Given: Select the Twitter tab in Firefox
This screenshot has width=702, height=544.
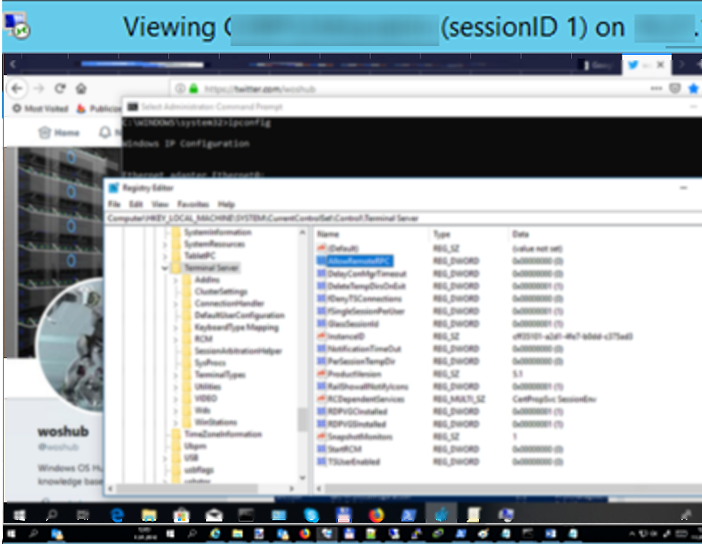Looking at the screenshot, I should (638, 65).
